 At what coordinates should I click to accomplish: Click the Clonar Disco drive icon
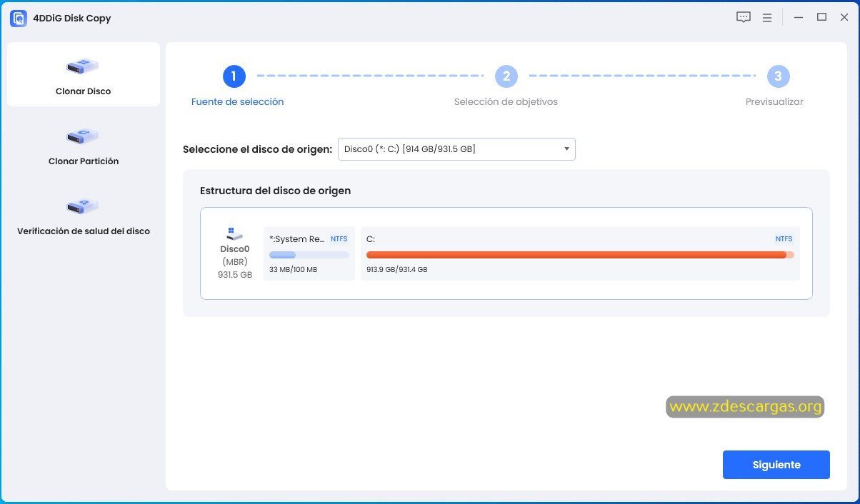click(x=83, y=66)
